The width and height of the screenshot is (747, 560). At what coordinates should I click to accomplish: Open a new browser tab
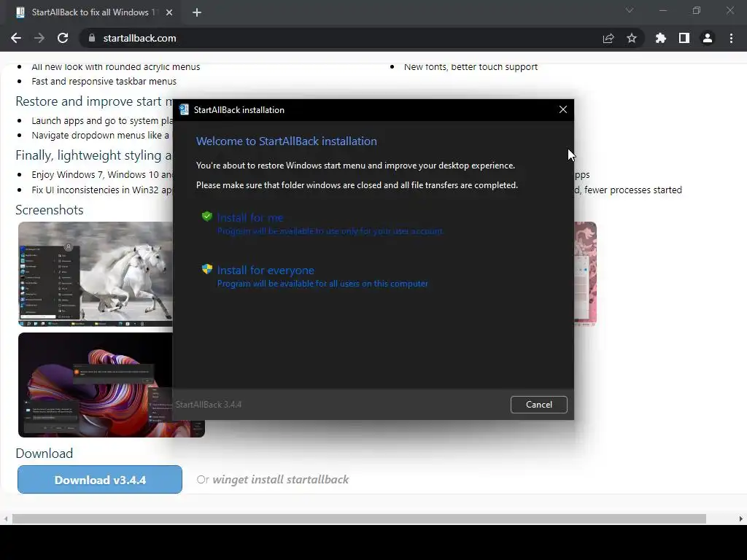pyautogui.click(x=197, y=12)
